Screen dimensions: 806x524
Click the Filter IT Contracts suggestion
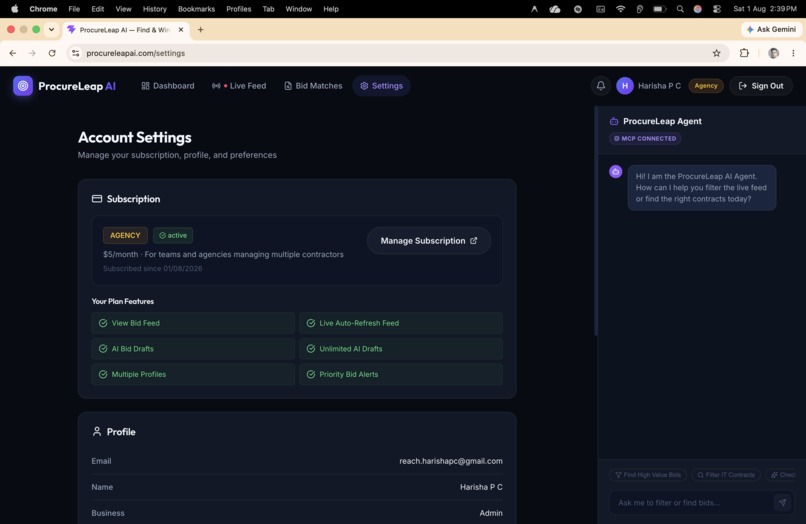[726, 475]
